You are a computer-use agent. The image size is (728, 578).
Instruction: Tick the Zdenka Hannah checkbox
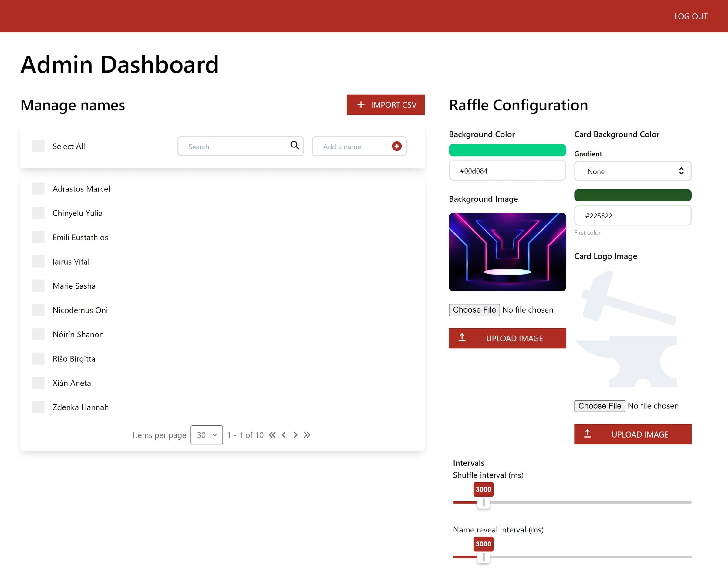tap(38, 407)
